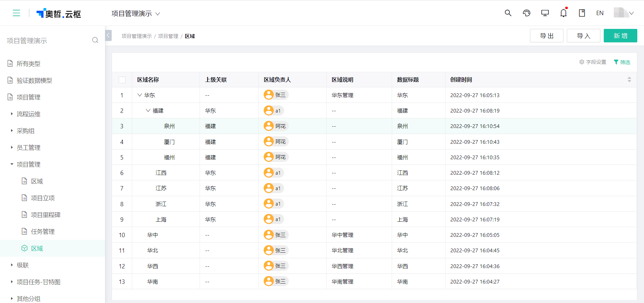Toggle the hamburger menu icon
The height and width of the screenshot is (303, 644).
(x=16, y=13)
